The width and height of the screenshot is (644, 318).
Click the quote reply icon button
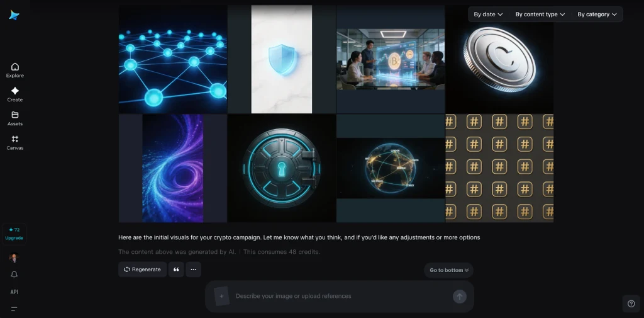click(176, 270)
